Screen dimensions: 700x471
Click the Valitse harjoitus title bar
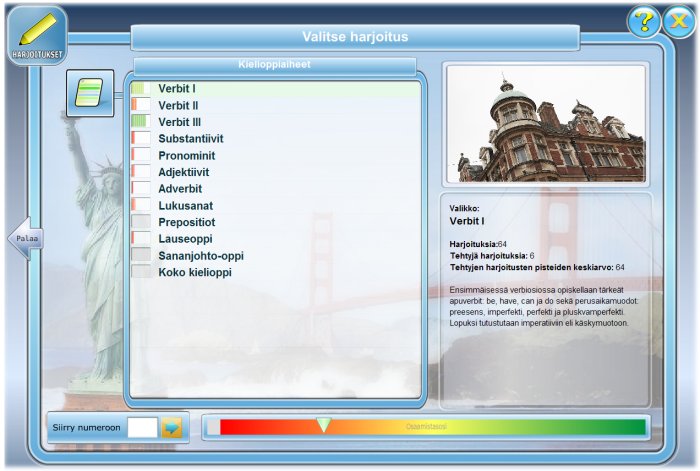click(355, 37)
